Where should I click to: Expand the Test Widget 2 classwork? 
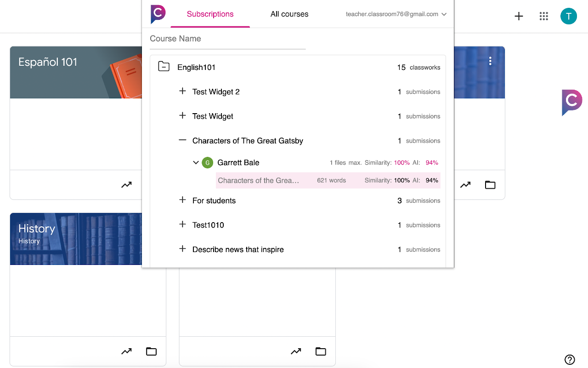coord(182,91)
